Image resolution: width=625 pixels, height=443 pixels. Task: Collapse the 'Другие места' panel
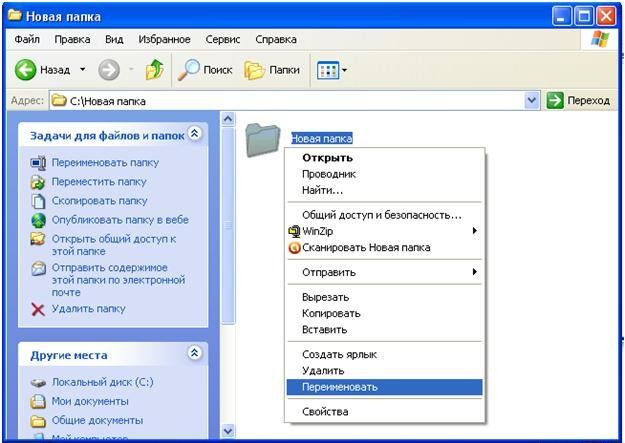195,353
